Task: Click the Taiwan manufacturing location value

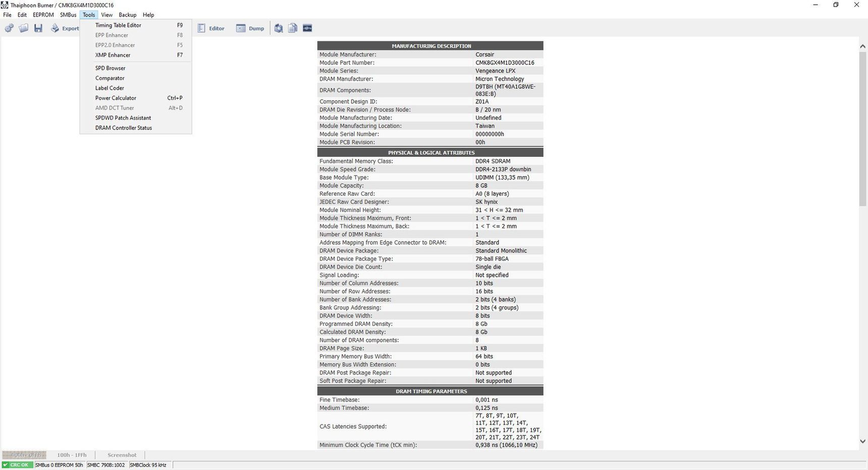Action: [485, 126]
